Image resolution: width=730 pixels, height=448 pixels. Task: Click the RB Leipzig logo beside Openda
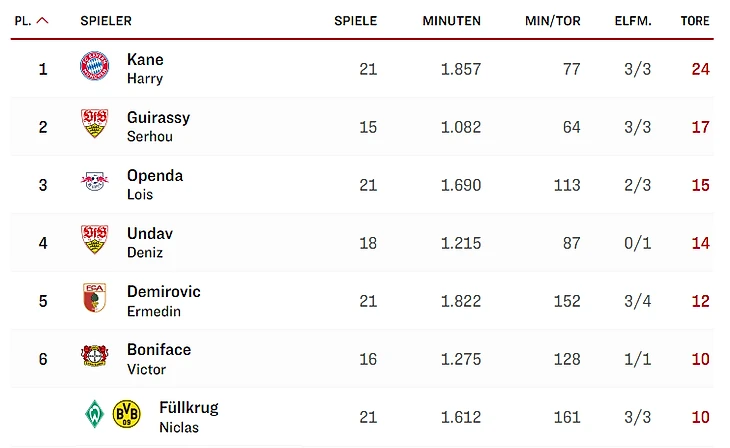tap(93, 183)
